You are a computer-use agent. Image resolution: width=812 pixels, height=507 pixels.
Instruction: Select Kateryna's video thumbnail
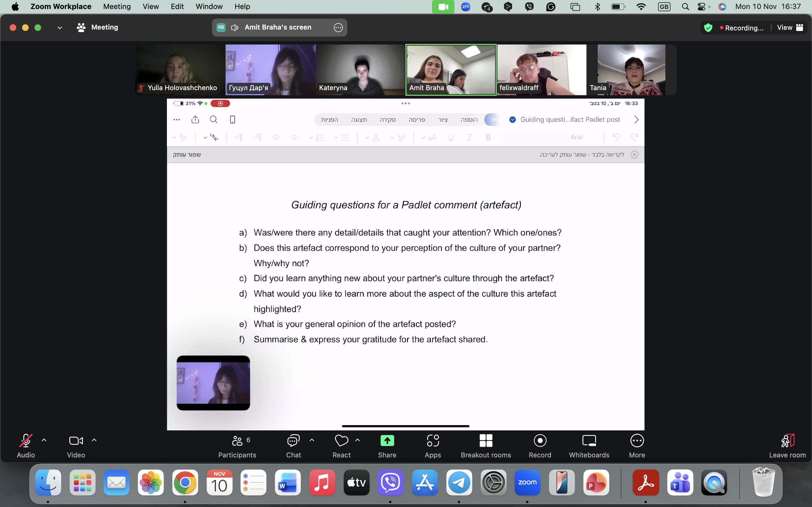click(x=360, y=70)
